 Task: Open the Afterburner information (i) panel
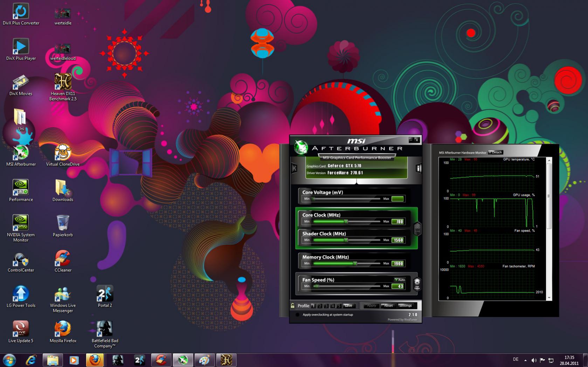(x=418, y=168)
